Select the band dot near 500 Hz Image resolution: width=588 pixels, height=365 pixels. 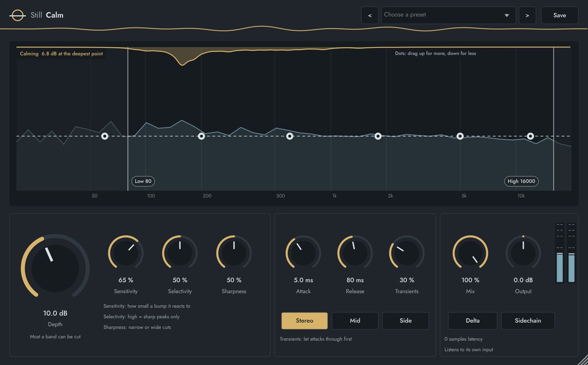click(x=290, y=136)
